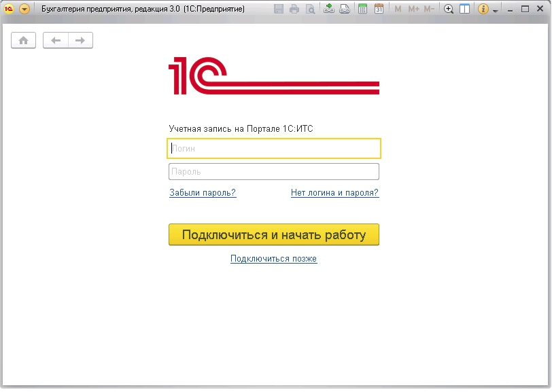Click the M- memory subtract icon
The width and height of the screenshot is (552, 392).
point(428,8)
